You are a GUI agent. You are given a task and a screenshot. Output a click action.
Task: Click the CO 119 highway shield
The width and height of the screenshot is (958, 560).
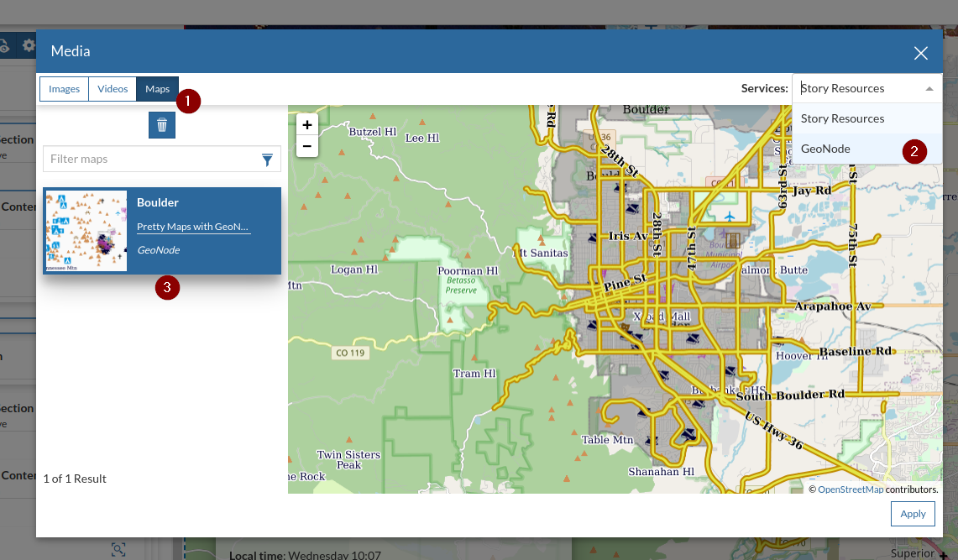pyautogui.click(x=350, y=353)
